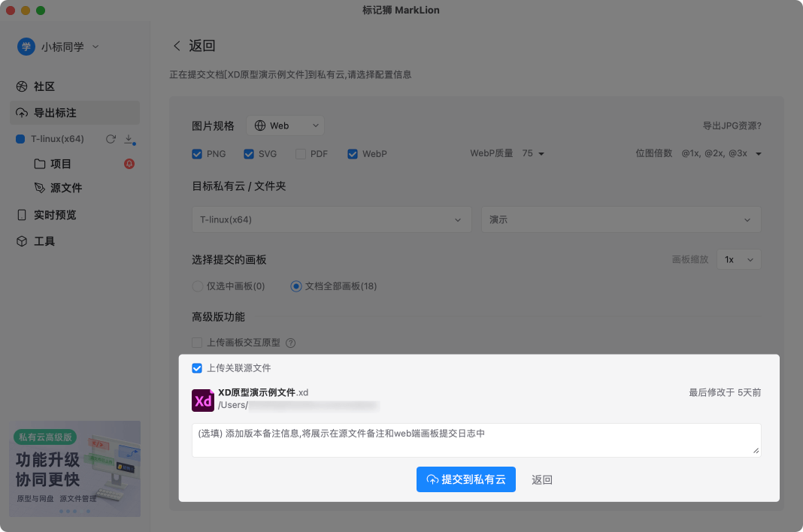Screen dimensions: 803x532
Task: Select the 导出标注 export annotations icon
Action: [x=23, y=112]
